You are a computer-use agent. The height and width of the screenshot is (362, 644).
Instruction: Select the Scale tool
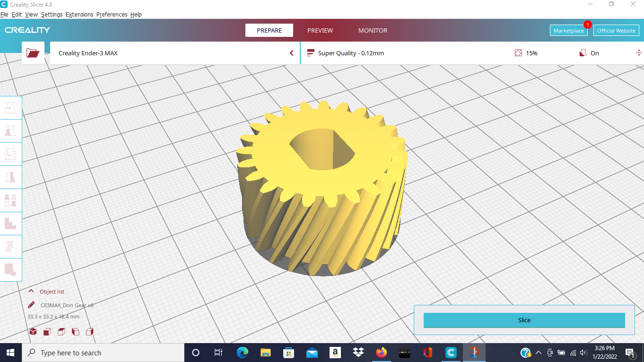11,130
